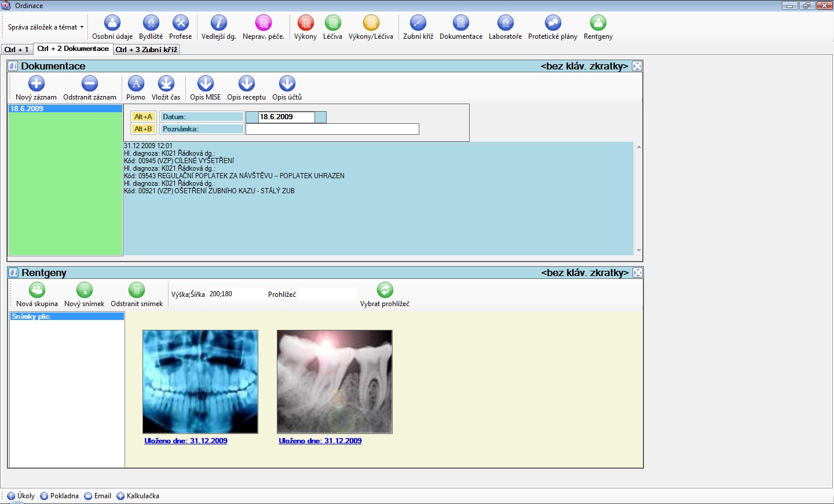Close the Dokumentace panel
834x504 pixels.
(x=637, y=66)
